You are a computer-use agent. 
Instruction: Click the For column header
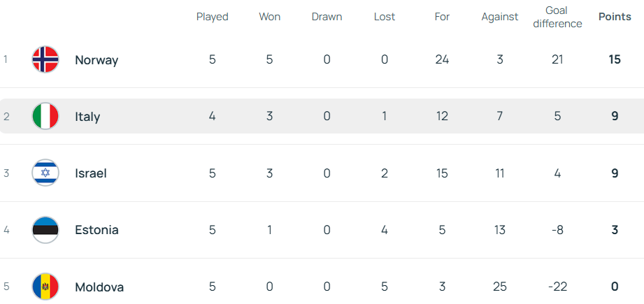tap(442, 17)
